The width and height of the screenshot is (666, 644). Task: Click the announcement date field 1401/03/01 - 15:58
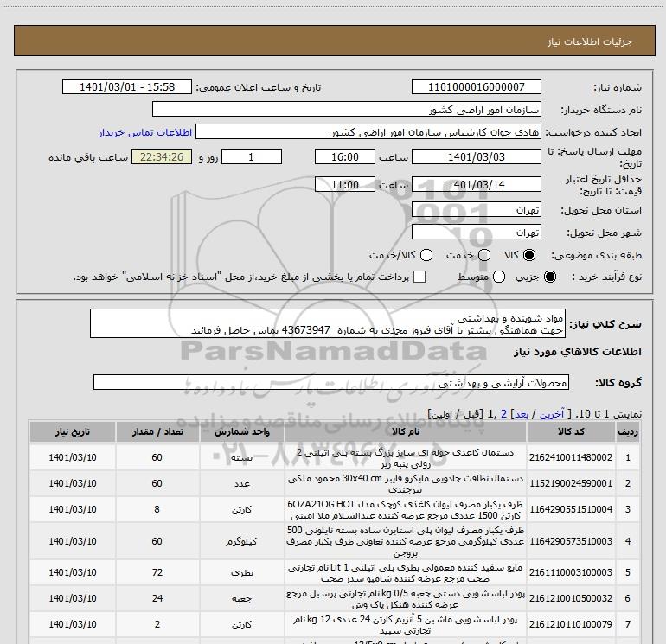point(127,86)
